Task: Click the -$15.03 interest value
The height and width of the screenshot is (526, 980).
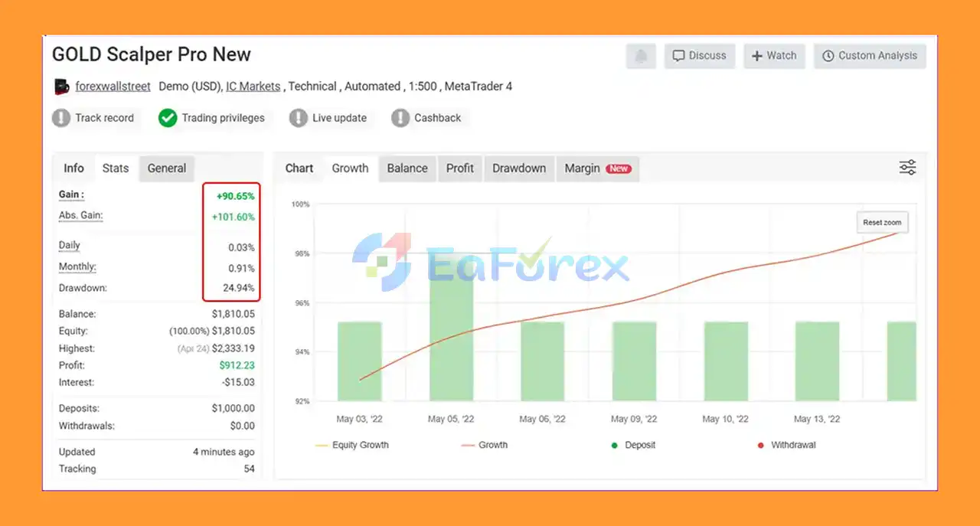Action: pyautogui.click(x=238, y=382)
